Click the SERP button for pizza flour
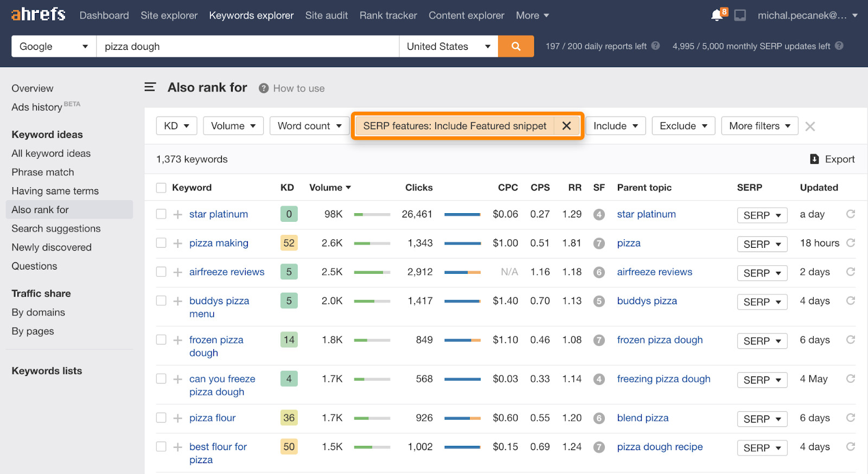 pyautogui.click(x=762, y=419)
